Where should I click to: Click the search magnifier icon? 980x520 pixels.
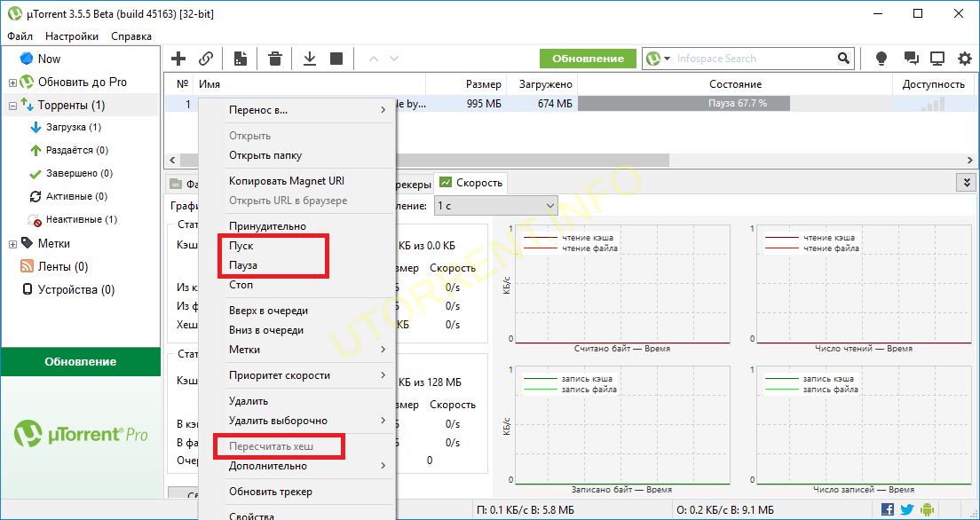(844, 59)
